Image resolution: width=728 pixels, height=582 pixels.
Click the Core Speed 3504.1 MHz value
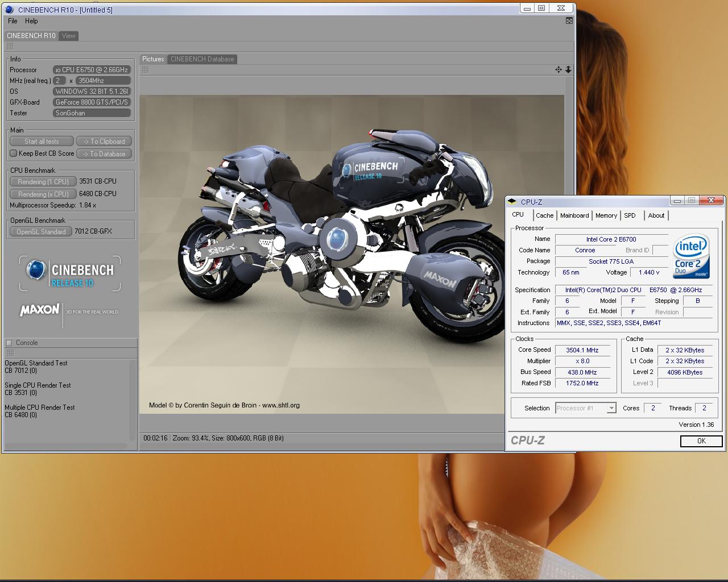pyautogui.click(x=582, y=350)
